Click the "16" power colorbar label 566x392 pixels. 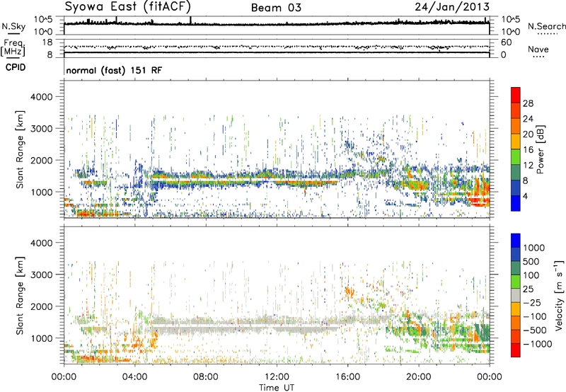pyautogui.click(x=528, y=150)
